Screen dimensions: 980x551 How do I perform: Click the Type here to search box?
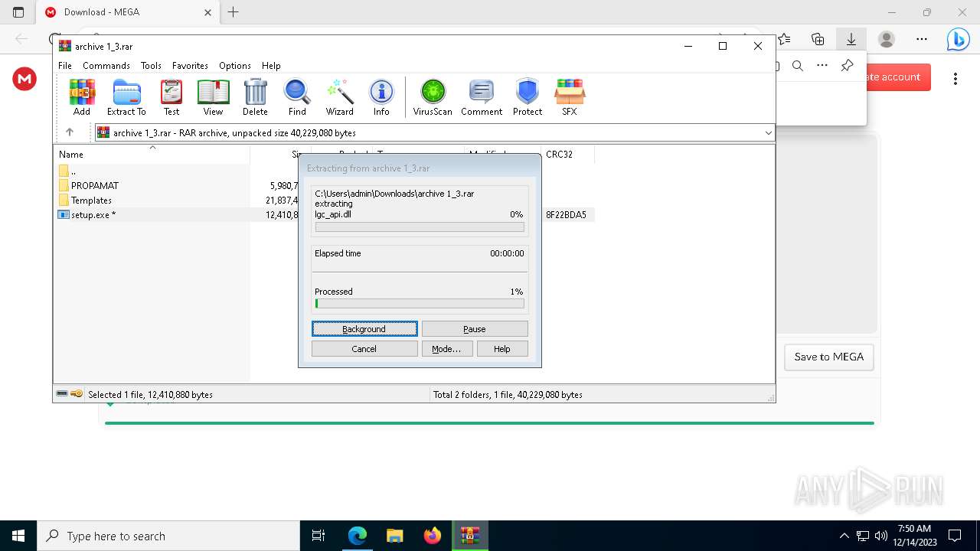168,536
